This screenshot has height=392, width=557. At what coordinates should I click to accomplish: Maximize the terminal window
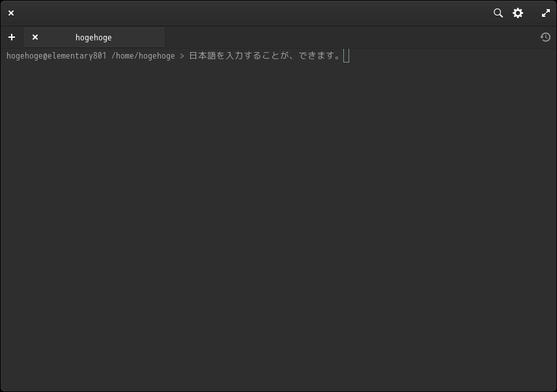pyautogui.click(x=546, y=13)
